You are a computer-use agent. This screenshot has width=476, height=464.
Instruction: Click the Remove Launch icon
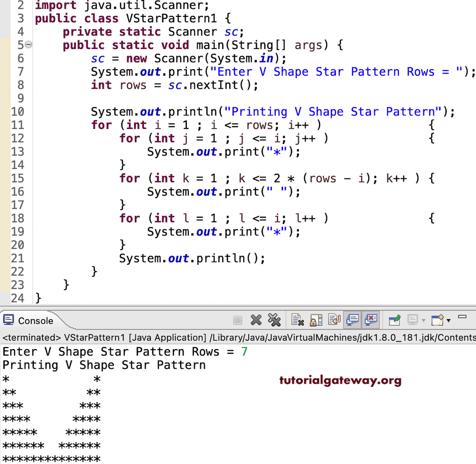(256, 320)
